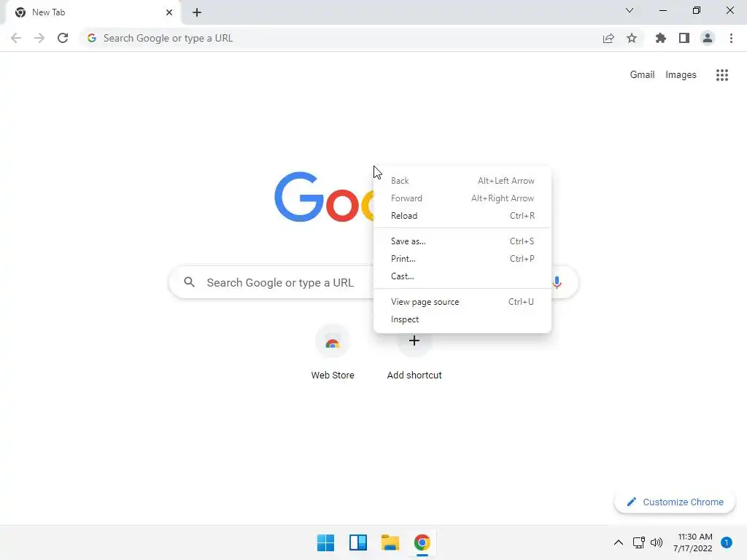Open the profile avatar icon

708,38
